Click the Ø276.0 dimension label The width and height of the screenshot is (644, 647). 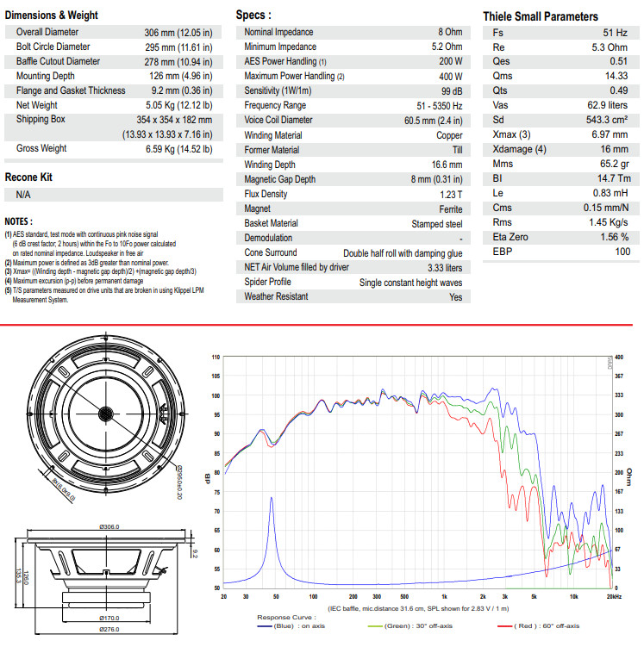[109, 629]
